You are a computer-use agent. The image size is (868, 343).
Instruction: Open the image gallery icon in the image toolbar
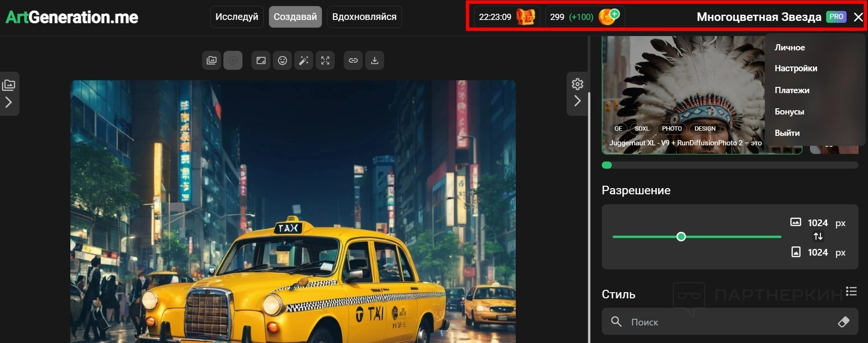(x=212, y=60)
